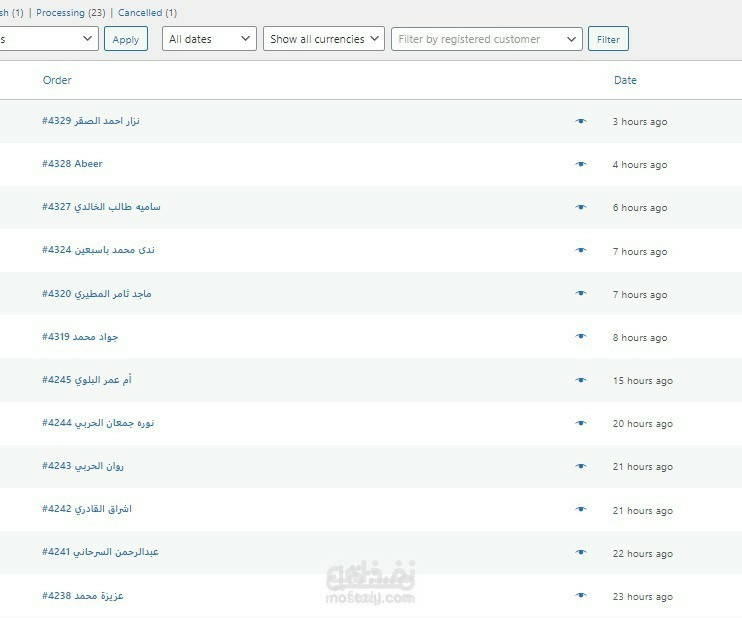This screenshot has height=618, width=742.
Task: Preview order #4327 using its eye icon
Action: click(581, 207)
